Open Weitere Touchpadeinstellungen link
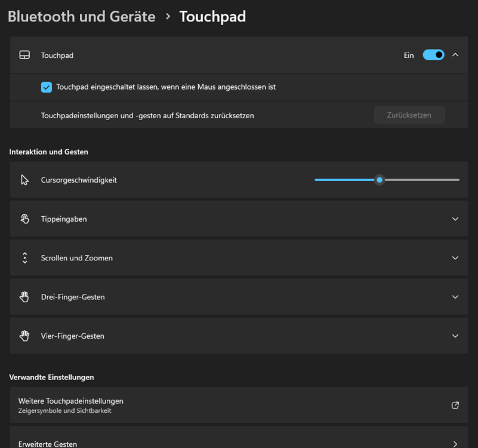Viewport: 478px width, 448px height. point(71,401)
